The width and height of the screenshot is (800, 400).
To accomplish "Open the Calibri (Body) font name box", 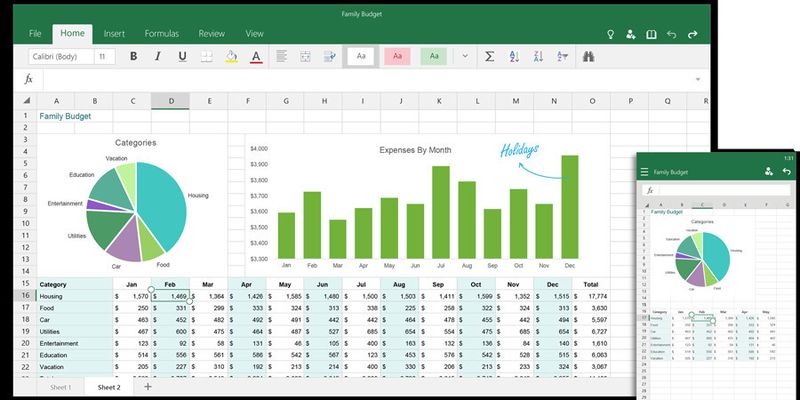I will click(61, 57).
